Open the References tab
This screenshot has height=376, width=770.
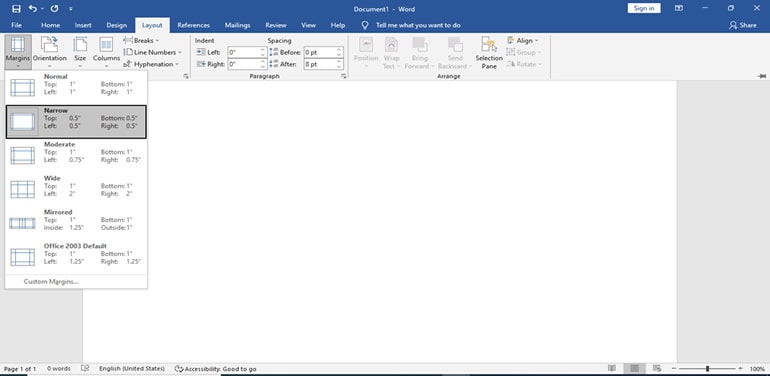click(x=193, y=25)
